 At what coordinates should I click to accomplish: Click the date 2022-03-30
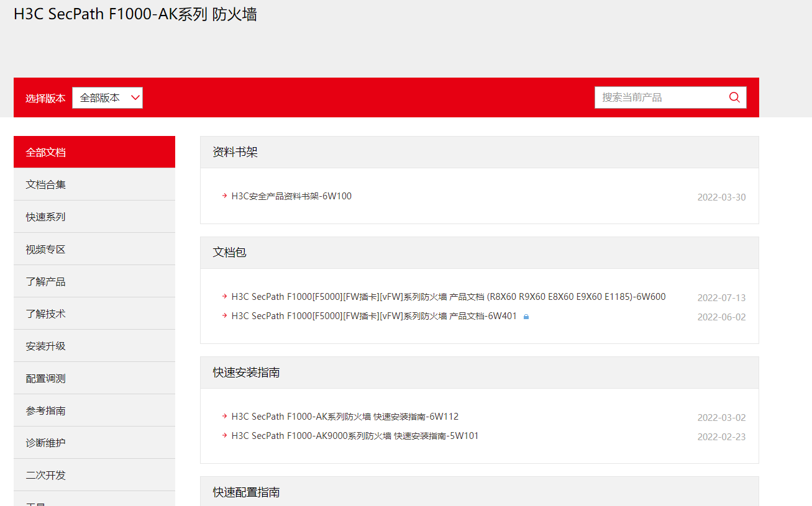coord(721,197)
